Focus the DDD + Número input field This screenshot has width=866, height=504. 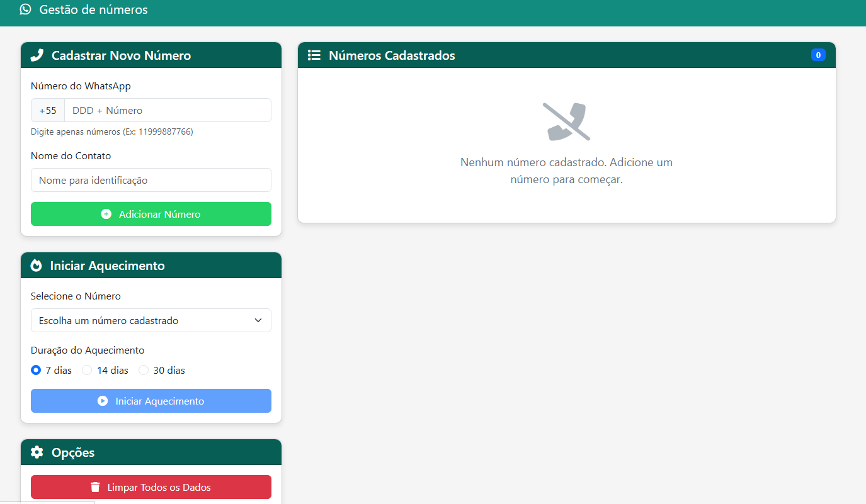(x=168, y=110)
